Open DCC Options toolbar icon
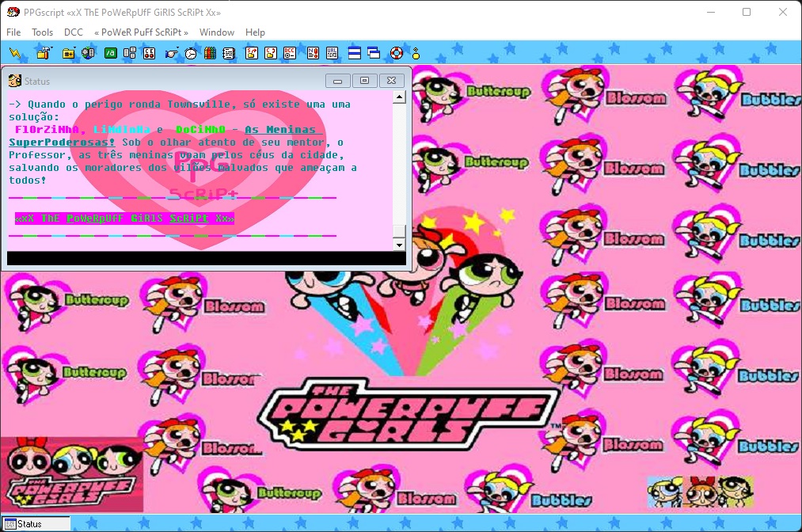This screenshot has height=532, width=802. [x=290, y=53]
